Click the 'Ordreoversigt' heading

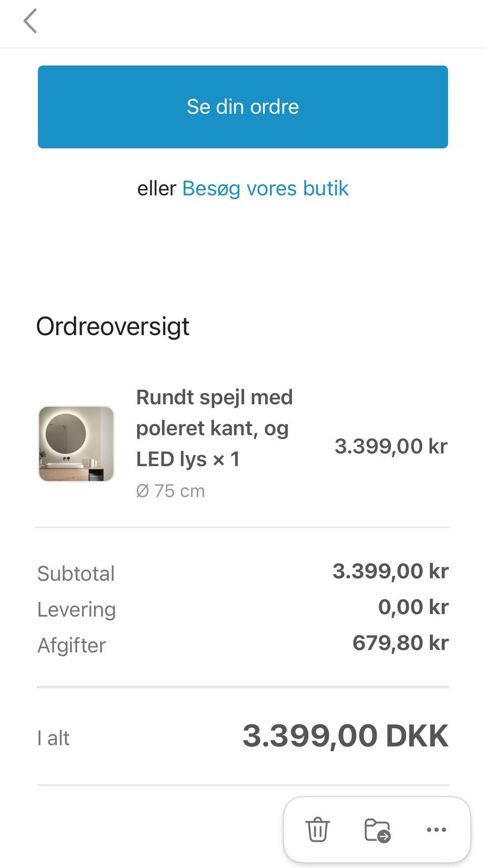pyautogui.click(x=113, y=326)
